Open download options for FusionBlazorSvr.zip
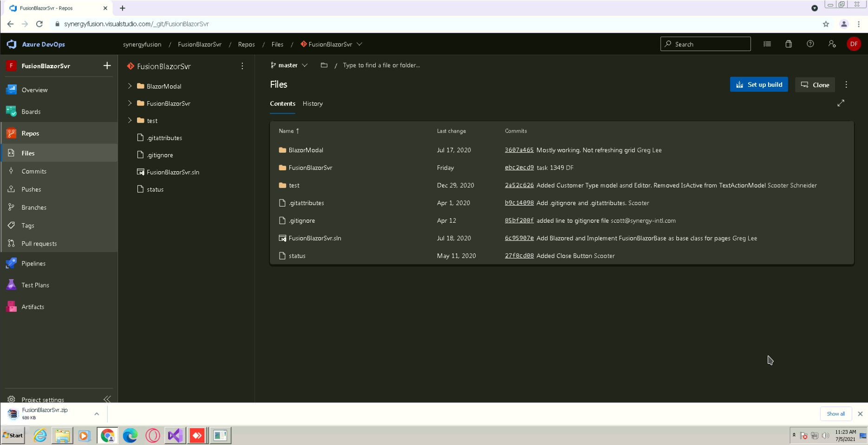The image size is (868, 445). [x=97, y=414]
